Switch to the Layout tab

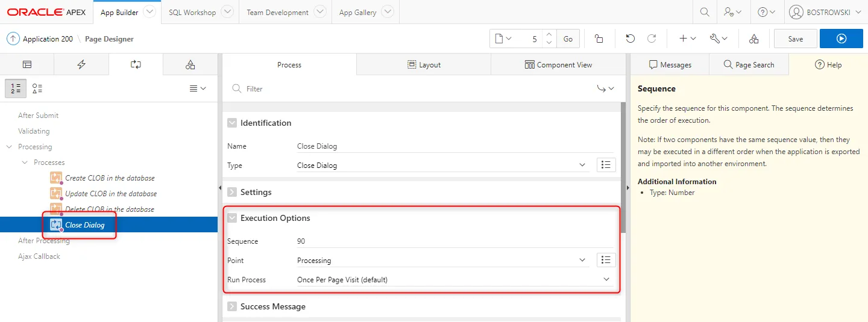[423, 64]
